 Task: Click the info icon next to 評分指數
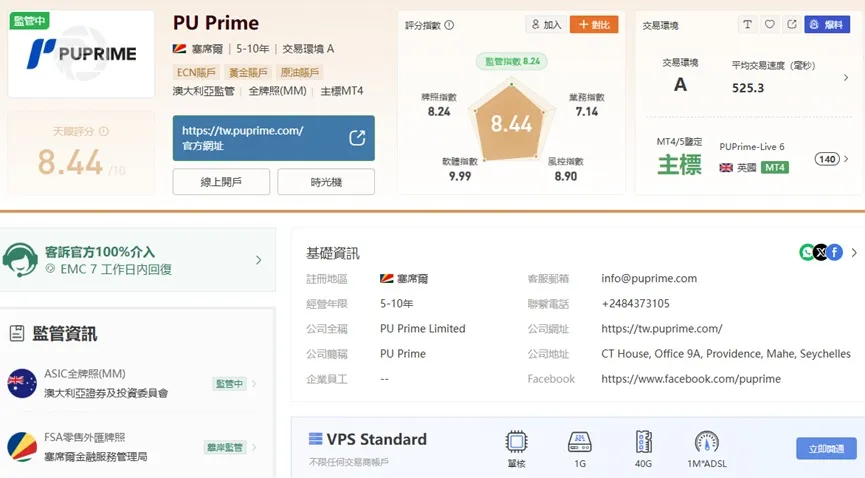pyautogui.click(x=449, y=25)
